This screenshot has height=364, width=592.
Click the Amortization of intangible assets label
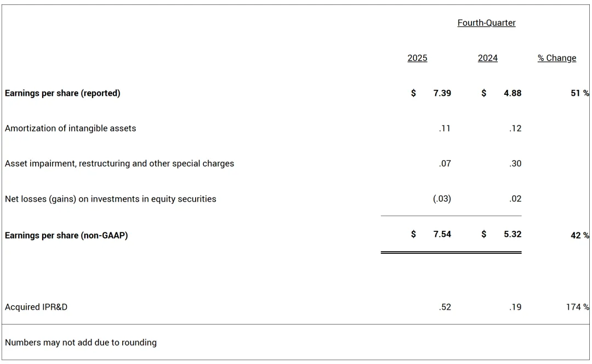pos(70,128)
